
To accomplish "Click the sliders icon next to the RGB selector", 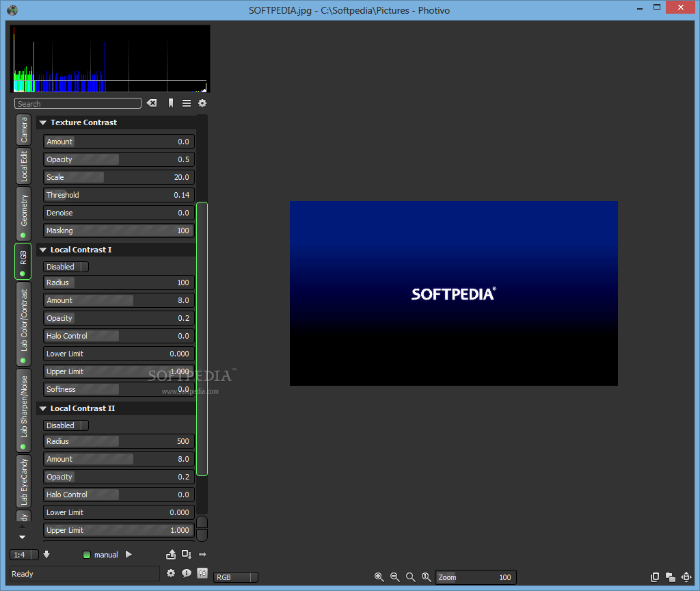I will click(x=202, y=573).
